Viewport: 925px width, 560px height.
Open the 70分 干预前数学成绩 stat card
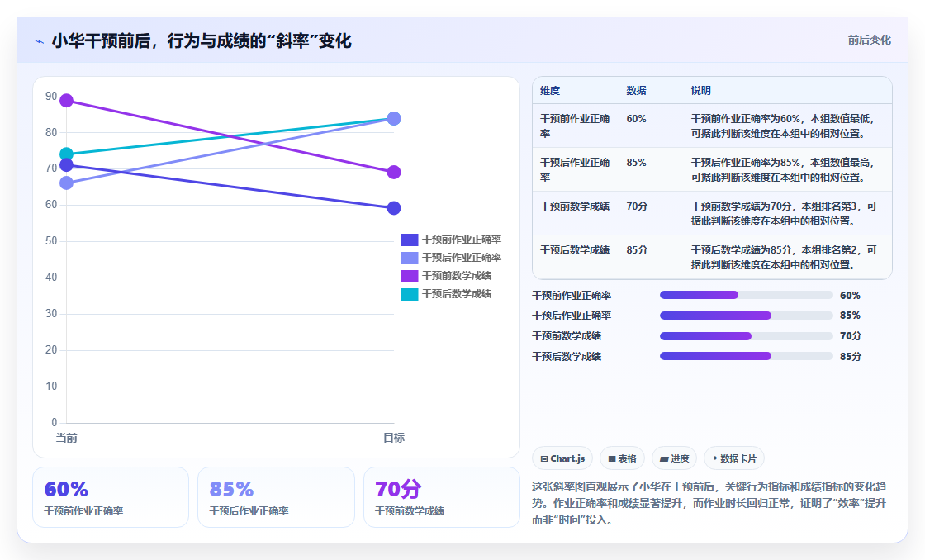441,497
